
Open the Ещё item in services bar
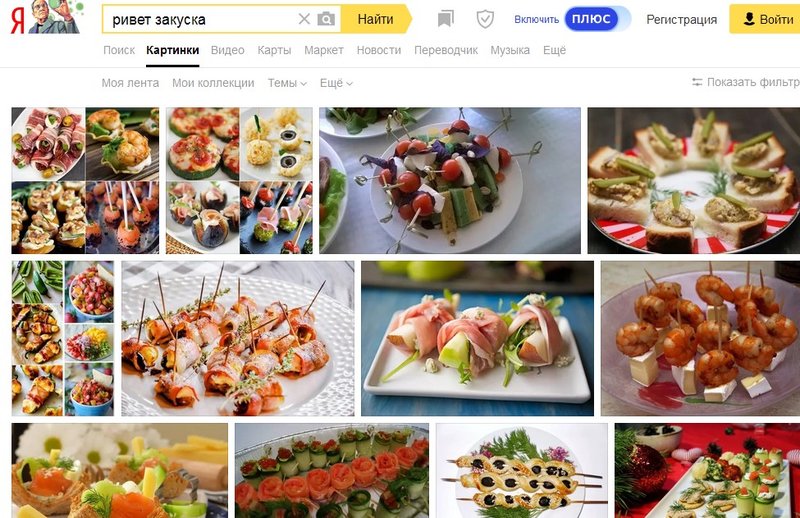point(554,50)
